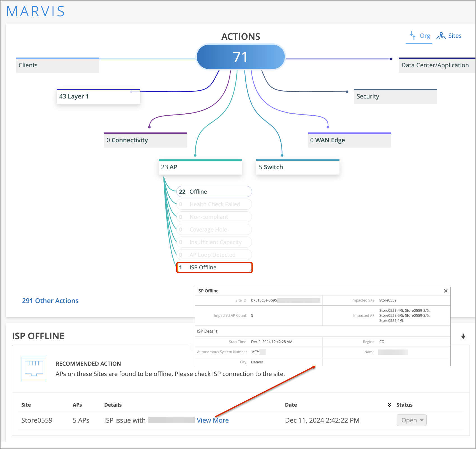Open View More for Store0559

tap(213, 420)
